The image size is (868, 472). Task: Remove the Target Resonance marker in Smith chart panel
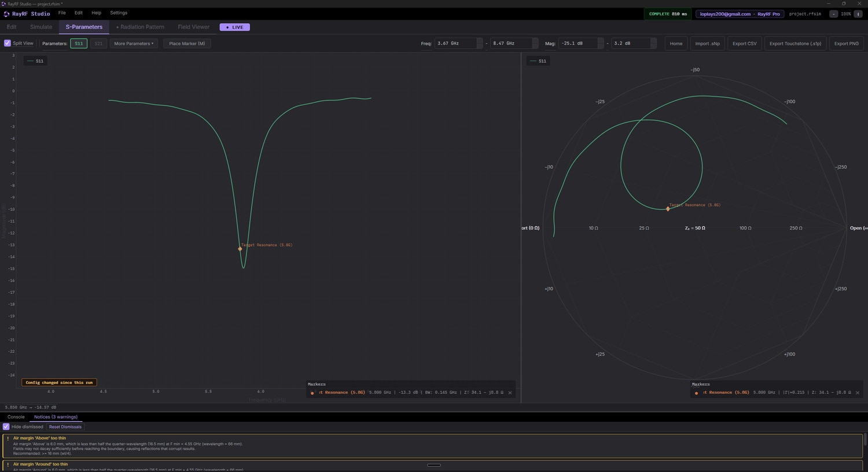(x=858, y=393)
